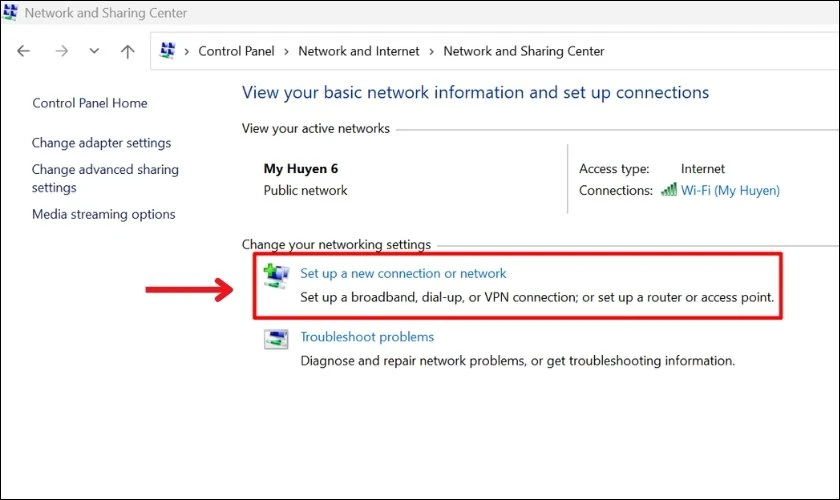The width and height of the screenshot is (840, 500).
Task: Open Troubleshoot problems link
Action: (x=367, y=337)
